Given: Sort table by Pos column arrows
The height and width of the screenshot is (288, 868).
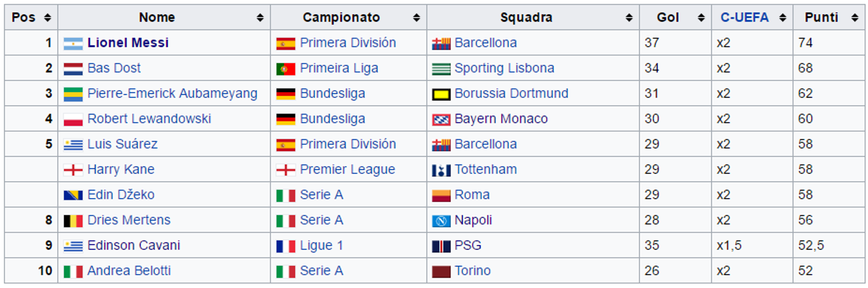Looking at the screenshot, I should click(x=47, y=18).
